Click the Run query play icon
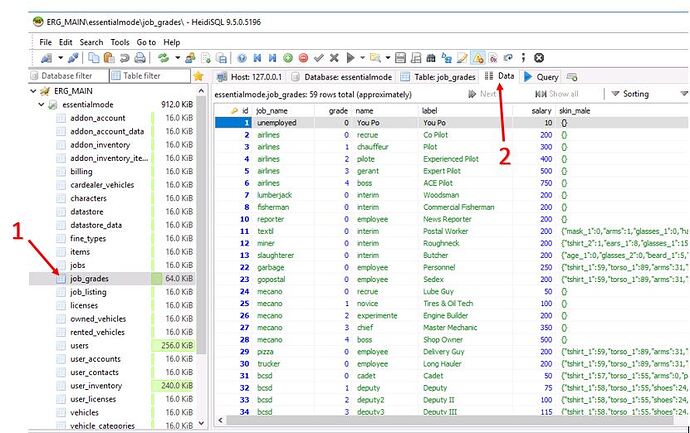The height and width of the screenshot is (433, 690). (350, 58)
